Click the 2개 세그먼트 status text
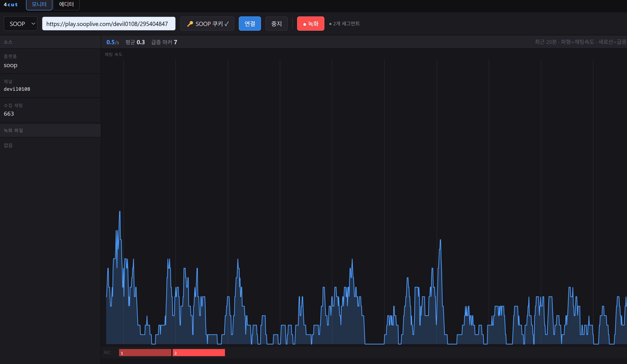This screenshot has height=364, width=627. tap(345, 24)
